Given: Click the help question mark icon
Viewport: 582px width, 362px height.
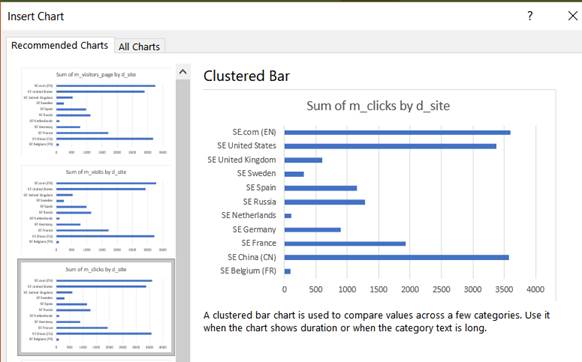Looking at the screenshot, I should 530,16.
